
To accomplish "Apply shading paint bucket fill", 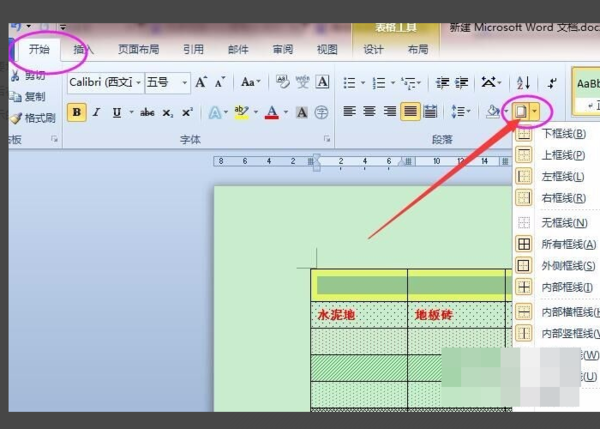I will coord(492,112).
